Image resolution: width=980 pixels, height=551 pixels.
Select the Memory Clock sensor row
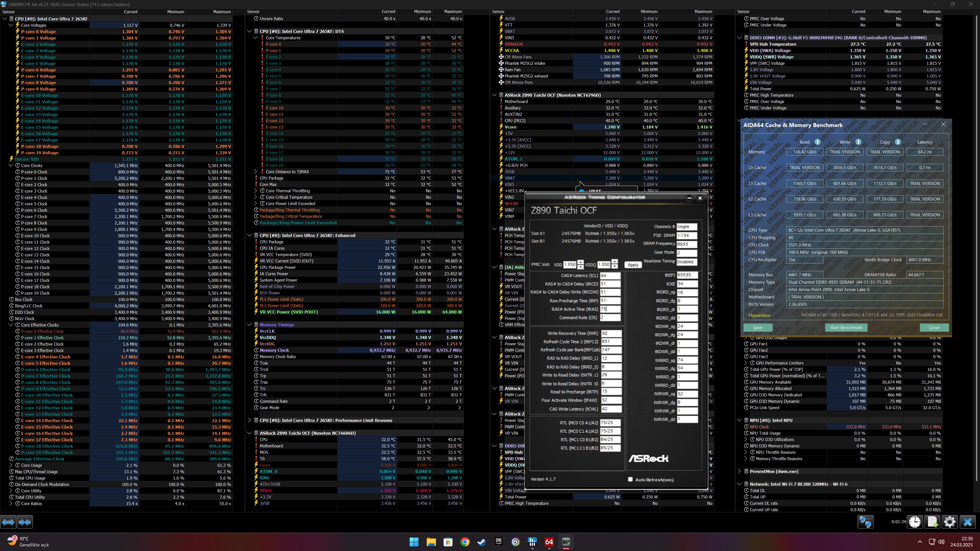pos(354,350)
